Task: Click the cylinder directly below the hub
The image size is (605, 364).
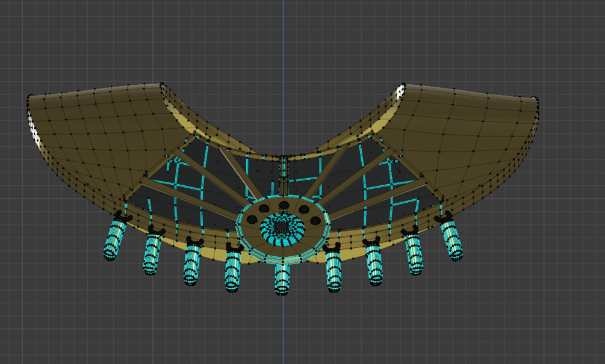Action: point(282,279)
